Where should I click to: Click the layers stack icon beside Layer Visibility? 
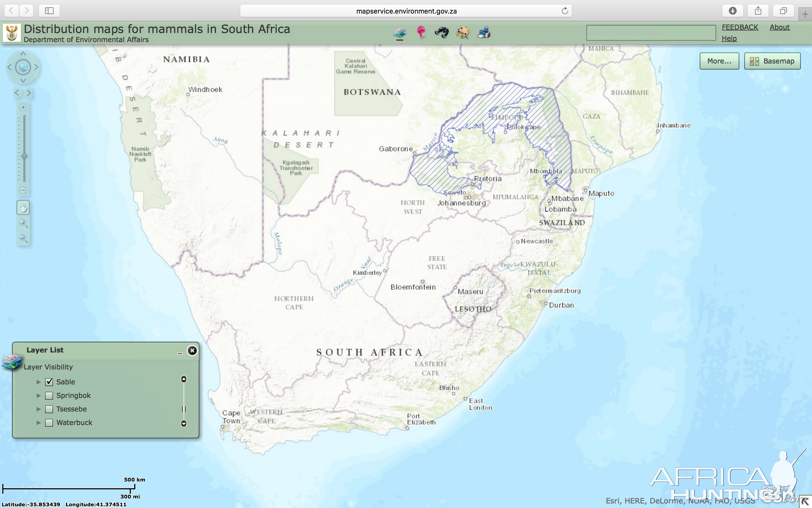pyautogui.click(x=12, y=362)
